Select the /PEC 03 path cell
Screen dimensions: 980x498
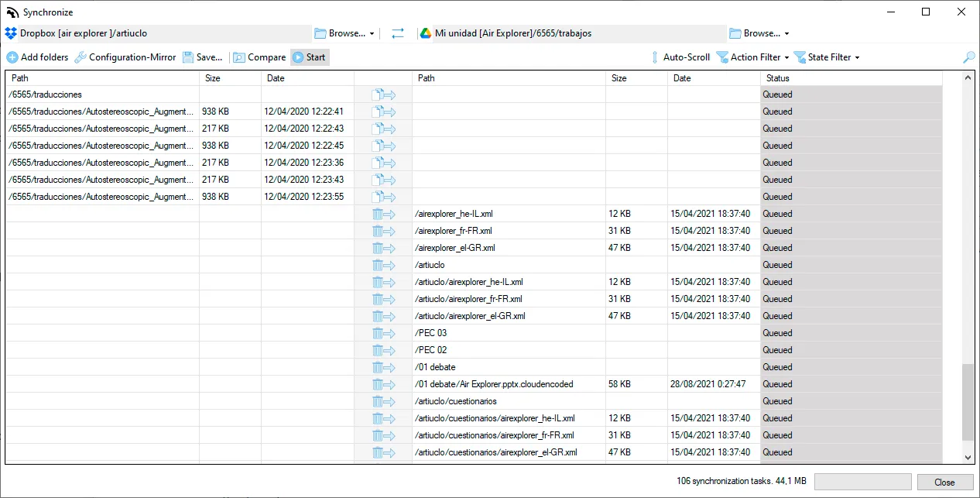point(509,333)
